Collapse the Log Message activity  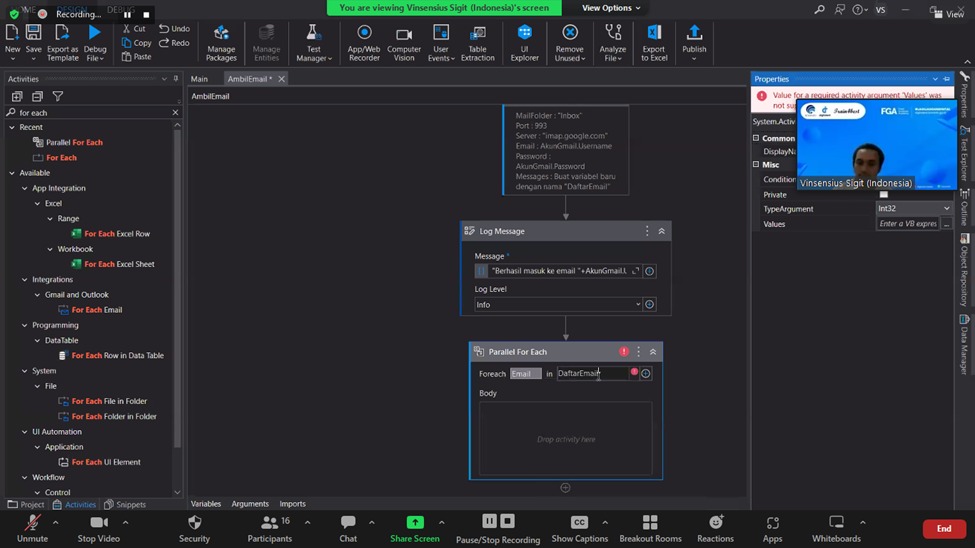point(662,231)
